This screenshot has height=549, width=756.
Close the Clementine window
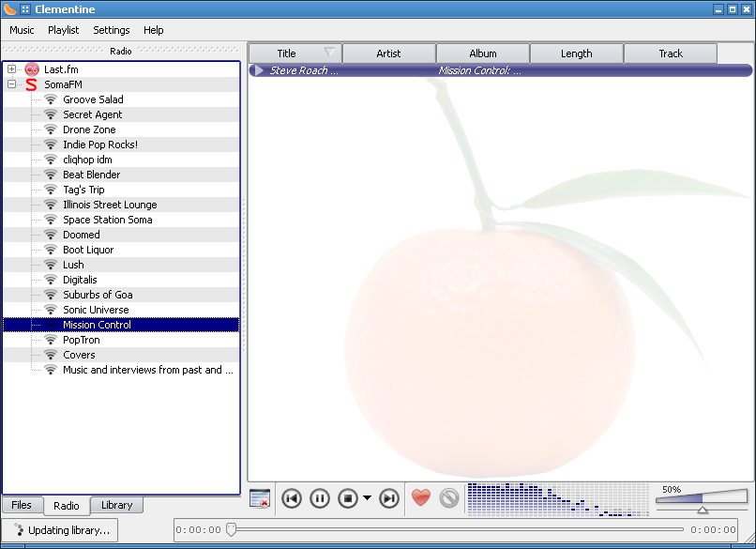pos(747,9)
